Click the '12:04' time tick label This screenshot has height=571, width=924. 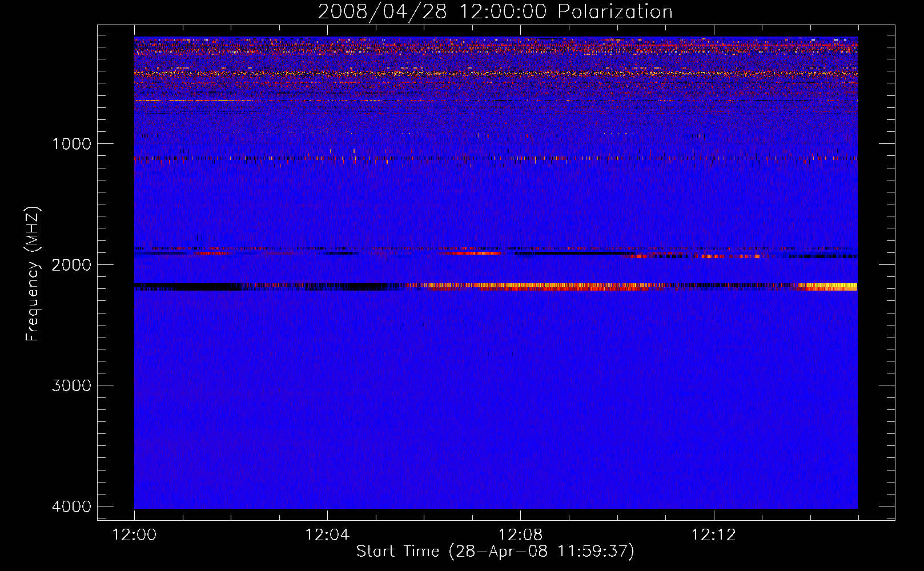click(x=327, y=535)
